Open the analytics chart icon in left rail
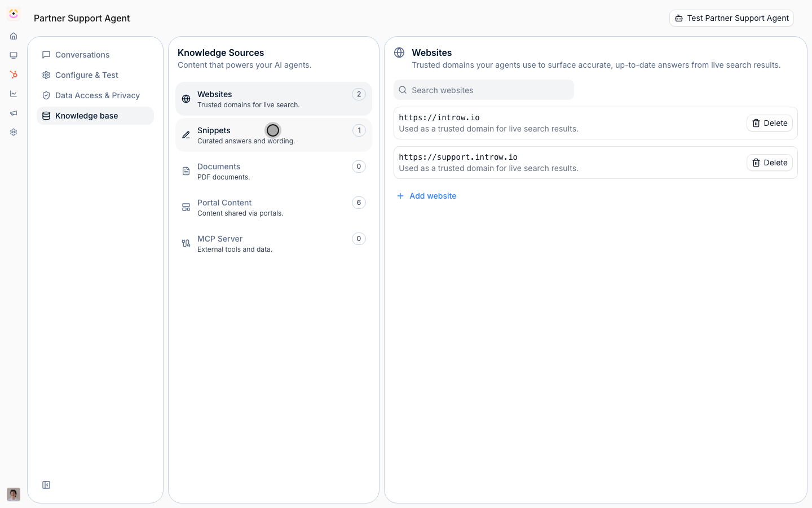812x508 pixels. pyautogui.click(x=14, y=94)
